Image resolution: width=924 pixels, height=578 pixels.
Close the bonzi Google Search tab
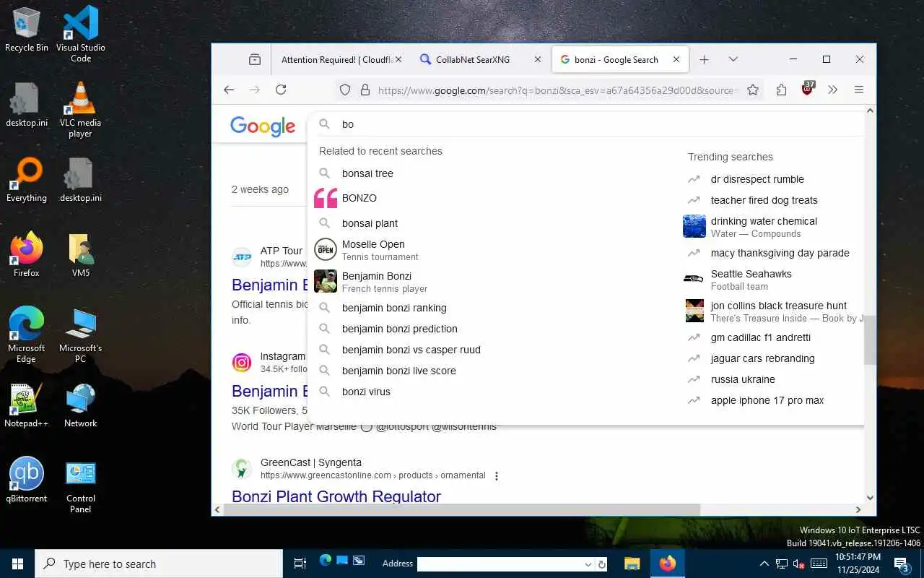point(676,59)
